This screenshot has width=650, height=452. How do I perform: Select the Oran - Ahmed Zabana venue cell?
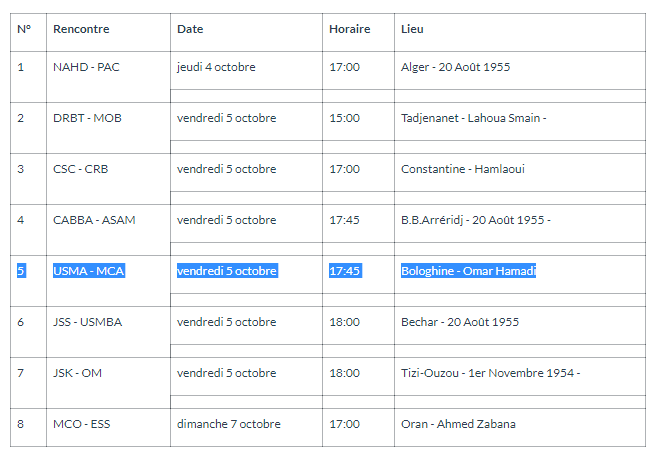point(458,424)
